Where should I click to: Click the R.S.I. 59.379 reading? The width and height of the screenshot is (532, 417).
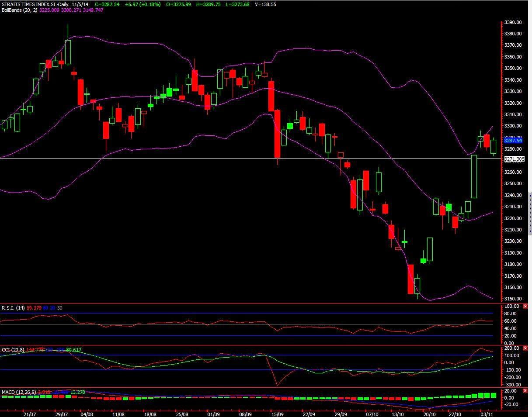(34, 308)
